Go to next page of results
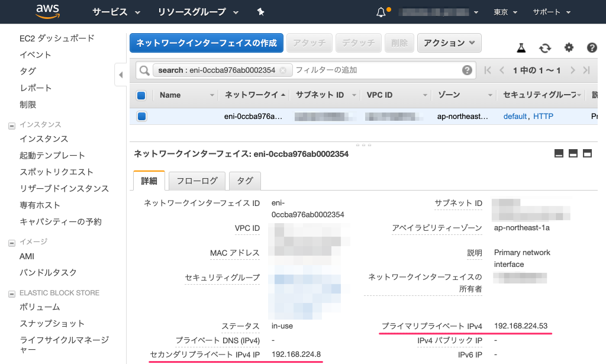Screen dimensions: 606x364 coord(573,70)
